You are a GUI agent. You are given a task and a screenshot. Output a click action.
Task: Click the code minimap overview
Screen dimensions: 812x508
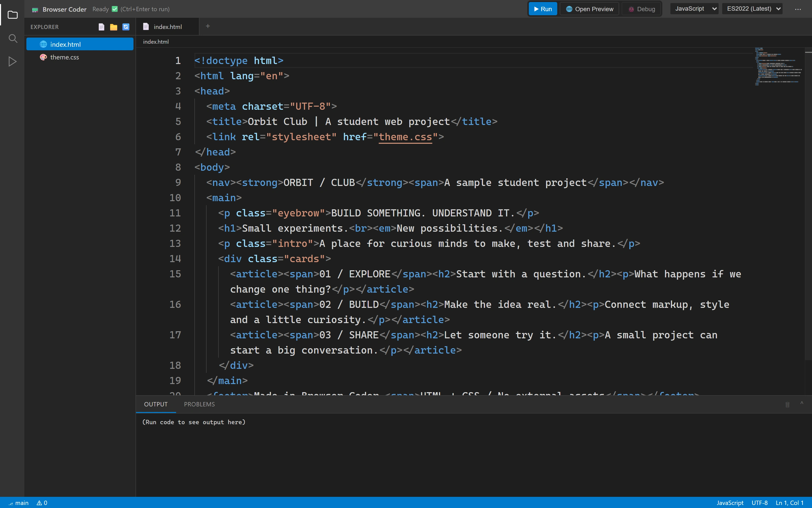(x=779, y=67)
